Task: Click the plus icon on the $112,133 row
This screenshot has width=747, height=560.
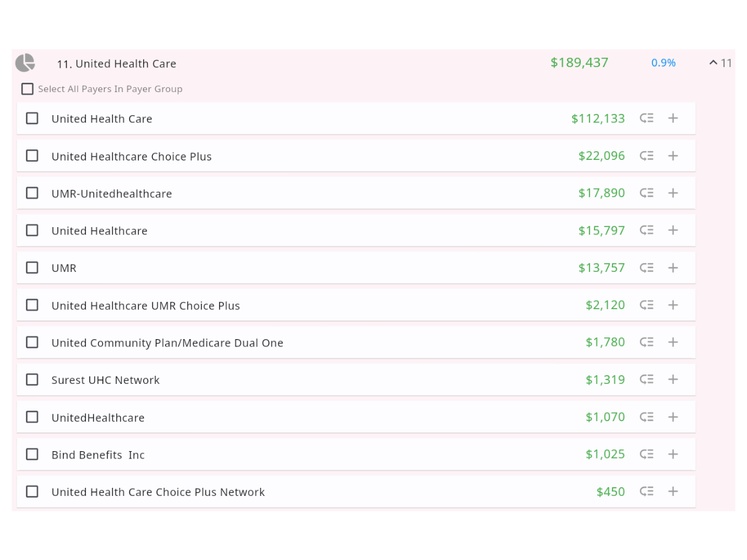Action: (x=673, y=118)
